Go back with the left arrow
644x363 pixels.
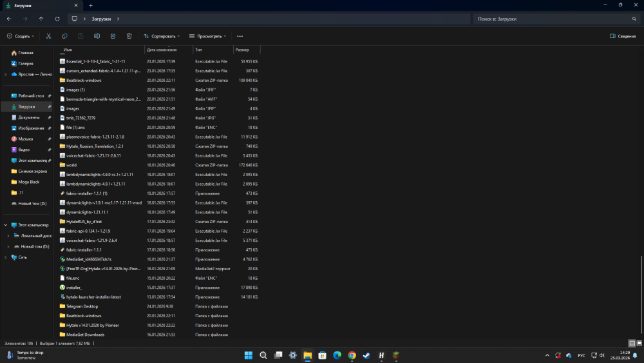(x=9, y=19)
